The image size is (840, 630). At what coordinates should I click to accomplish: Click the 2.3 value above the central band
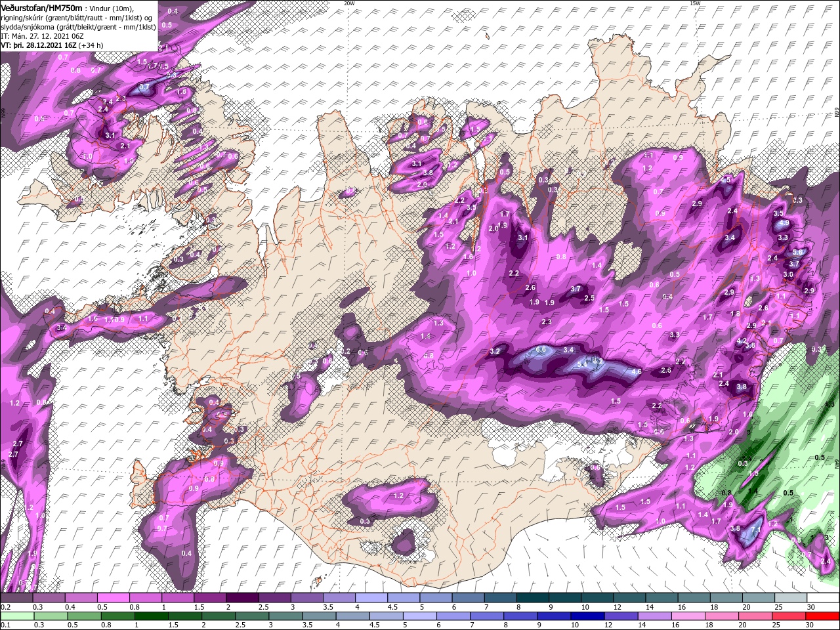[x=547, y=322]
